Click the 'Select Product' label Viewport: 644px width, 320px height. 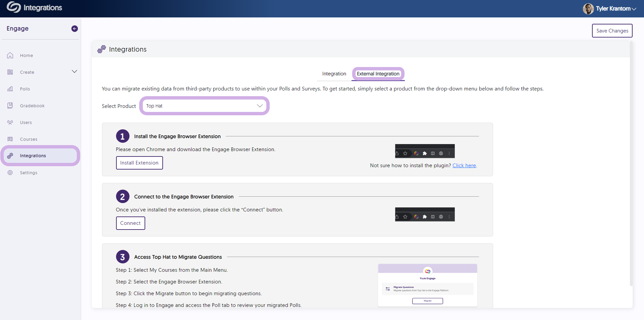(119, 106)
